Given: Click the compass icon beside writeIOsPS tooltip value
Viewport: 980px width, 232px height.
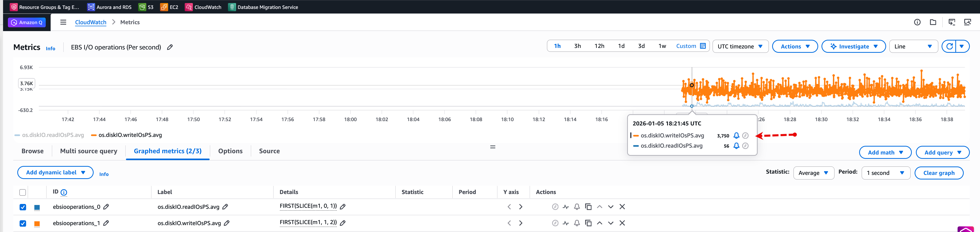Looking at the screenshot, I should click(x=745, y=136).
